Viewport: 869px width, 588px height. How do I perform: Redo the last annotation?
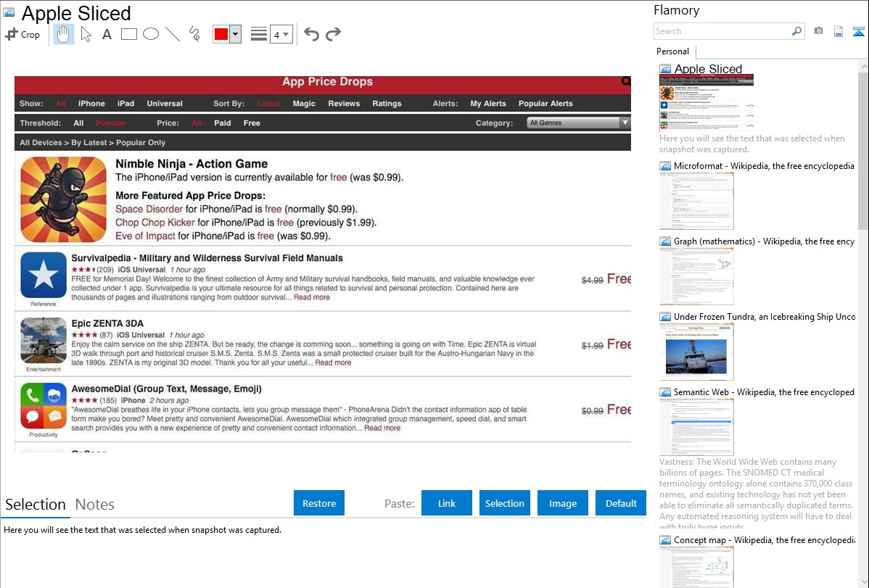pos(333,34)
